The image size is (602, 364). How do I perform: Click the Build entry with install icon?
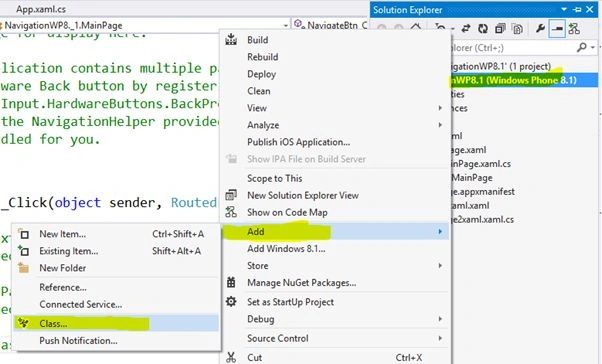[x=334, y=40]
